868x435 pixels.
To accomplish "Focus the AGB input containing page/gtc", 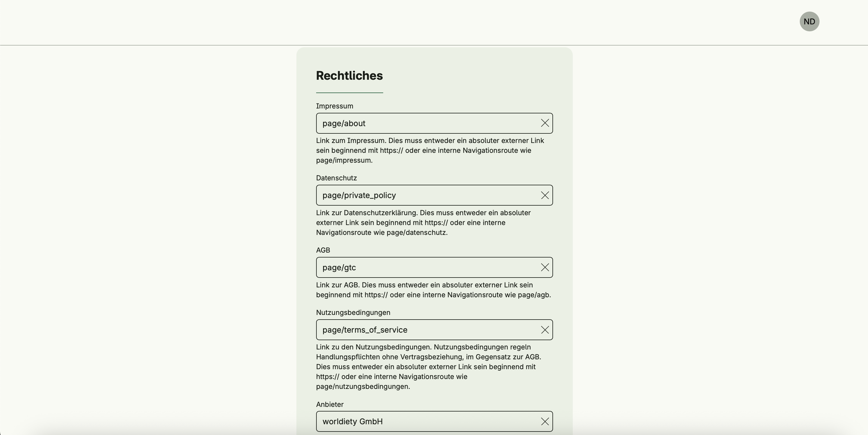I will point(428,267).
